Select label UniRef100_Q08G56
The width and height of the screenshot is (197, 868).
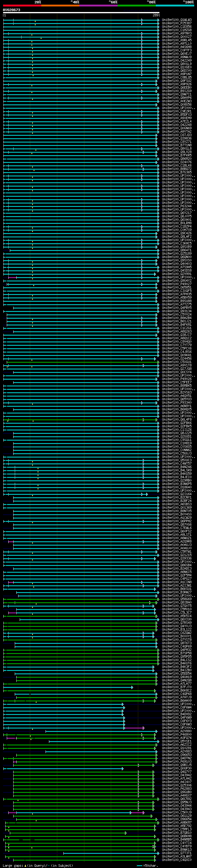tap(176, 104)
